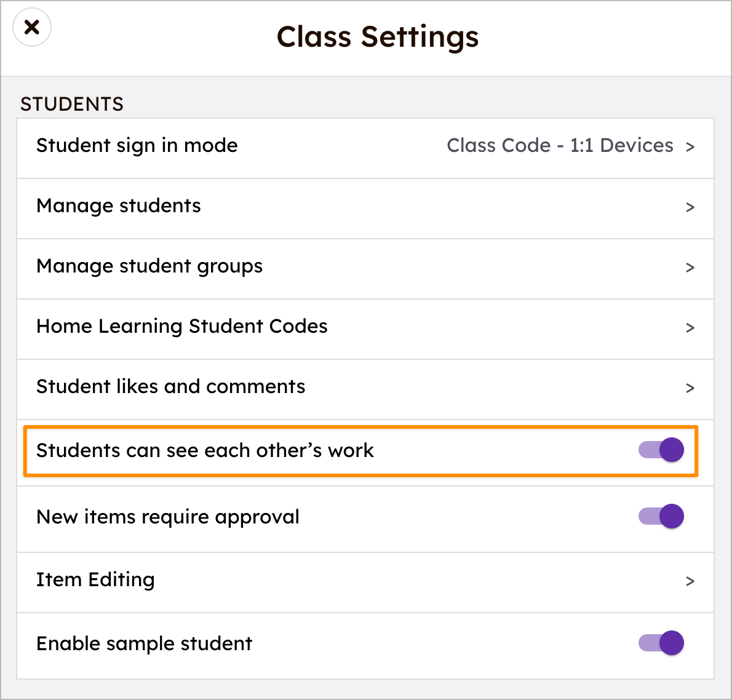The width and height of the screenshot is (732, 700).
Task: Expand the Student sign in mode chevron
Action: pos(690,147)
